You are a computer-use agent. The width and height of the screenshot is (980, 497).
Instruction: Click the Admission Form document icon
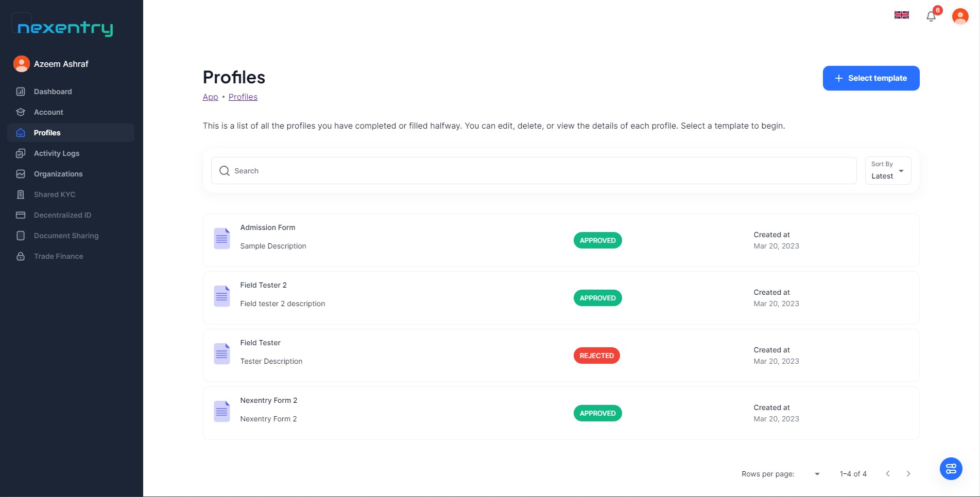(222, 239)
